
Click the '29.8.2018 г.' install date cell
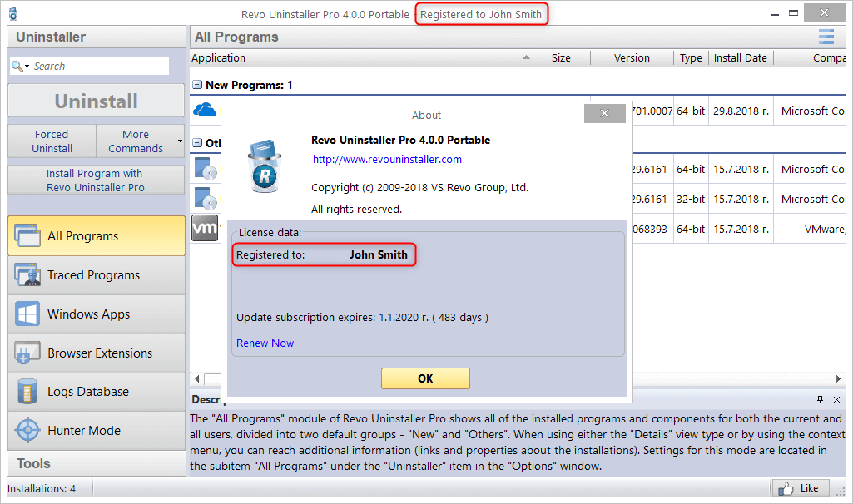coord(741,111)
